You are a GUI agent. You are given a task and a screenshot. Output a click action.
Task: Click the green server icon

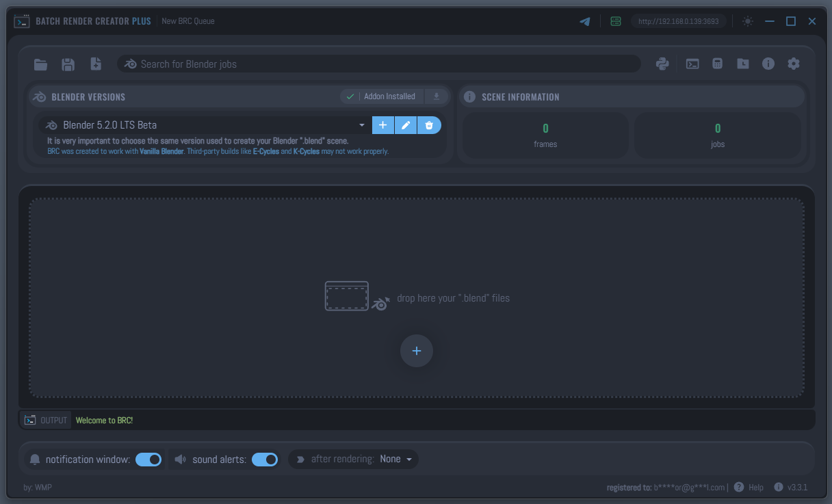coord(616,21)
